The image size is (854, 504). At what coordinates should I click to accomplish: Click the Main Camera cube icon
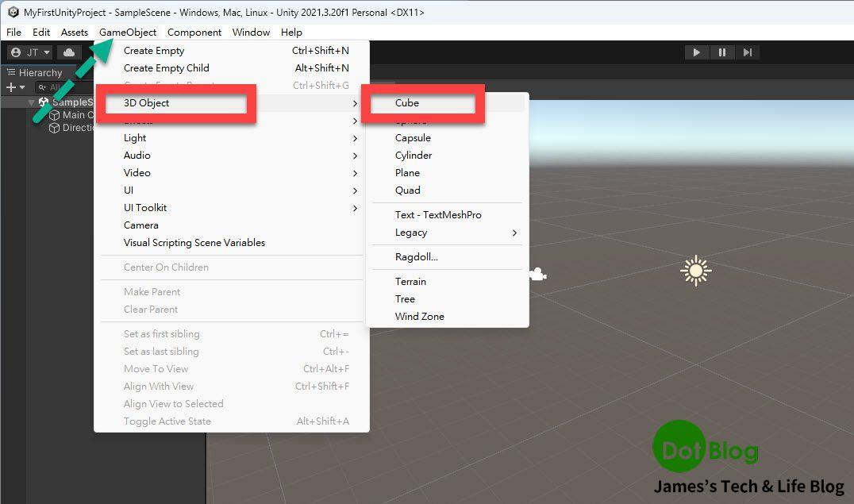[56, 114]
